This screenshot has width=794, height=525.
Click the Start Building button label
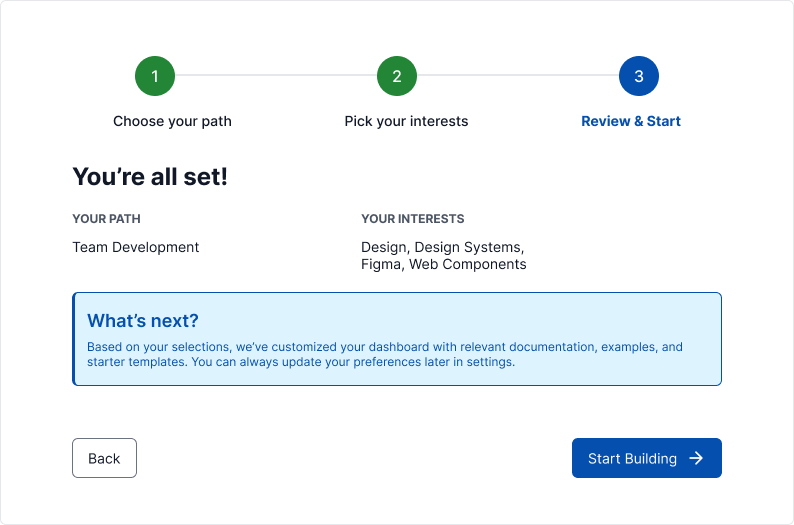pos(632,458)
